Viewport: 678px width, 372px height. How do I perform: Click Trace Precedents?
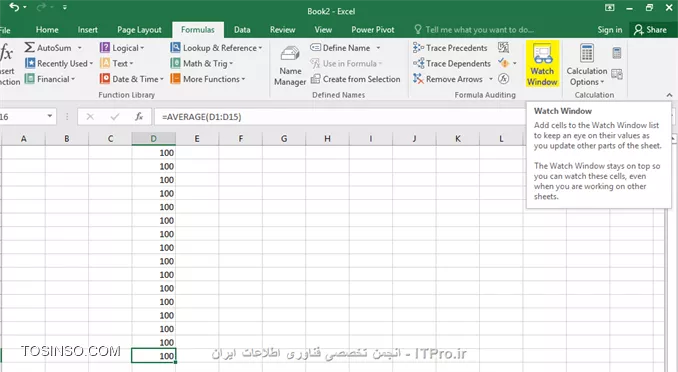pyautogui.click(x=450, y=48)
